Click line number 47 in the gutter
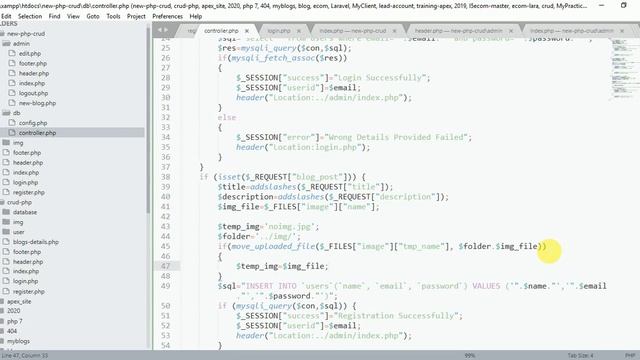Image resolution: width=640 pixels, height=360 pixels. pos(165,266)
